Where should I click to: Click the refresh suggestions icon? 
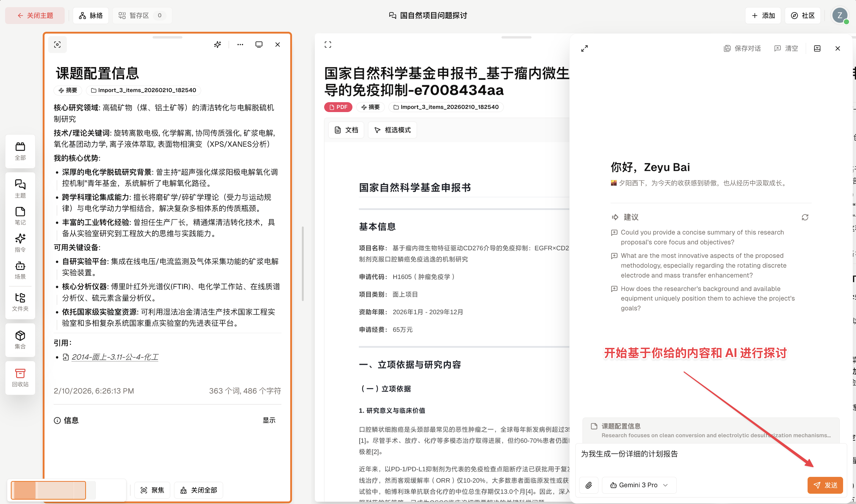coord(805,217)
